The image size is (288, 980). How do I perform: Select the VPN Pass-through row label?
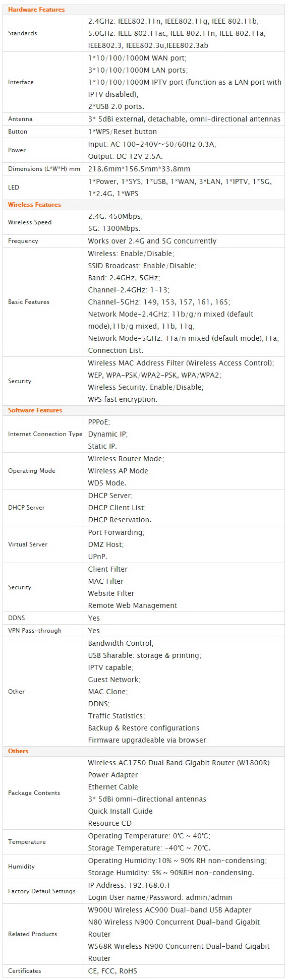[x=35, y=631]
